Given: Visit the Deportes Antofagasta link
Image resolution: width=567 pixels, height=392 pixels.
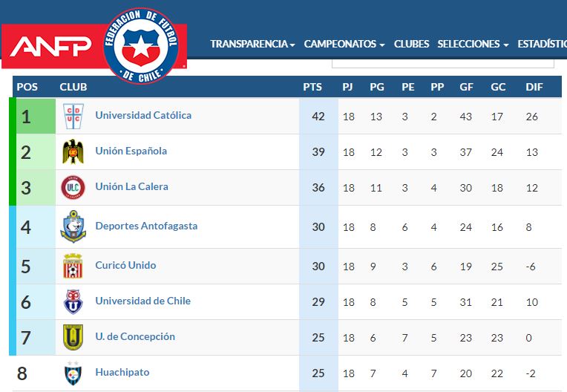Looking at the screenshot, I should coord(146,226).
